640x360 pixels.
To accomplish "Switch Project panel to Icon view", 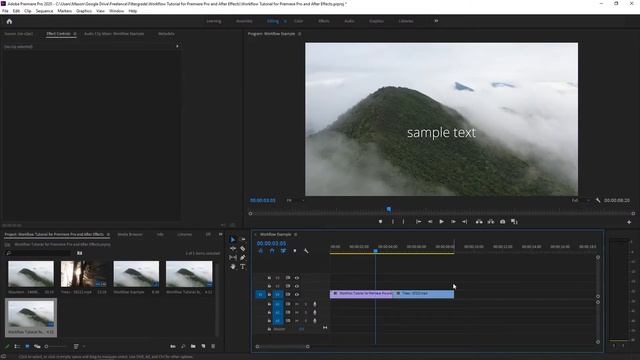I will click(27, 346).
